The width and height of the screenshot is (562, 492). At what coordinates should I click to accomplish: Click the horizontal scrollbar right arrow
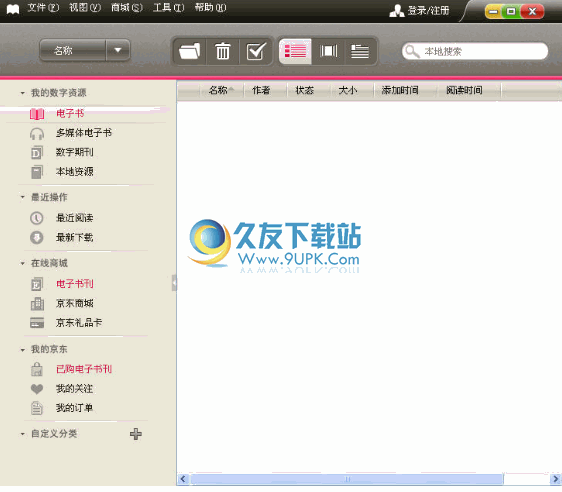click(x=556, y=479)
